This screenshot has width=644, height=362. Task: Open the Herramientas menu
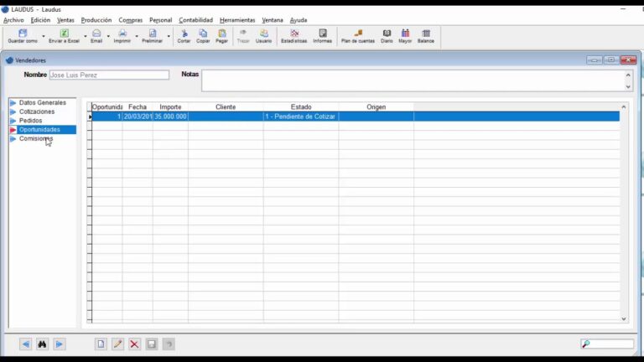[x=237, y=20]
